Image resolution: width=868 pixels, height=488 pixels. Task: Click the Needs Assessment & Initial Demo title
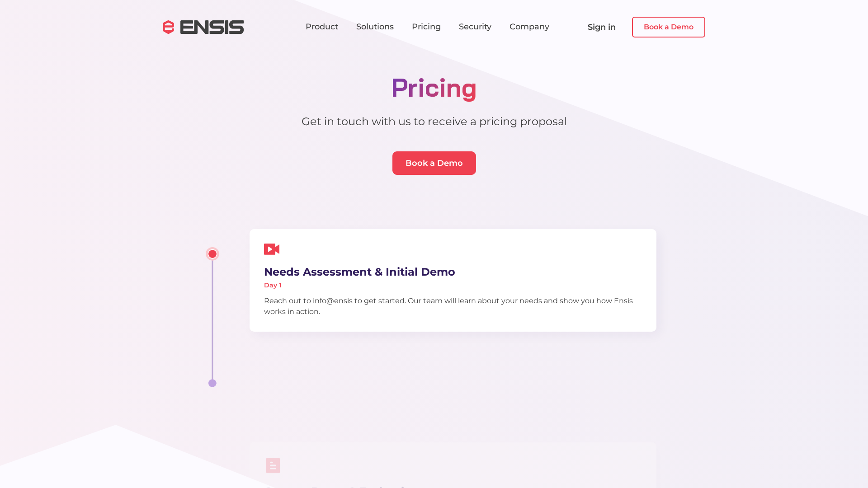tap(359, 272)
